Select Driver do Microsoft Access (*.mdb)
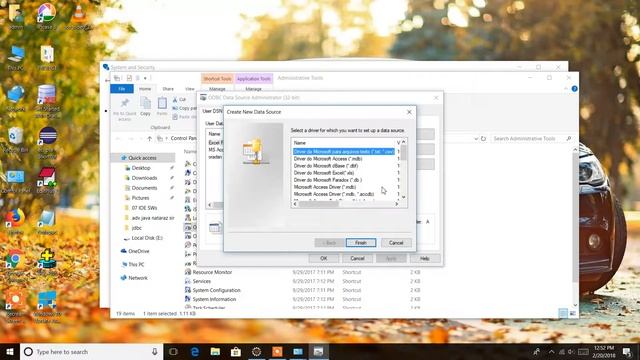Image resolution: width=640 pixels, height=360 pixels. 328,159
